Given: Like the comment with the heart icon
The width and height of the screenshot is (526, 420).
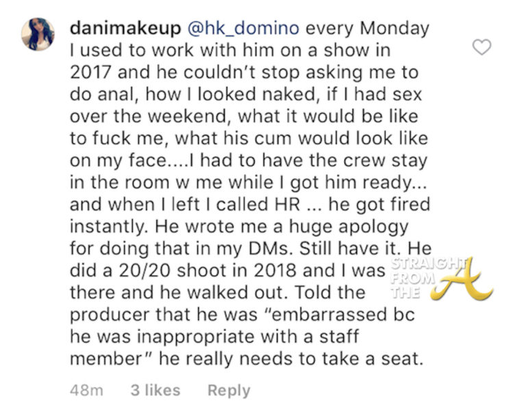Looking at the screenshot, I should click(x=484, y=47).
